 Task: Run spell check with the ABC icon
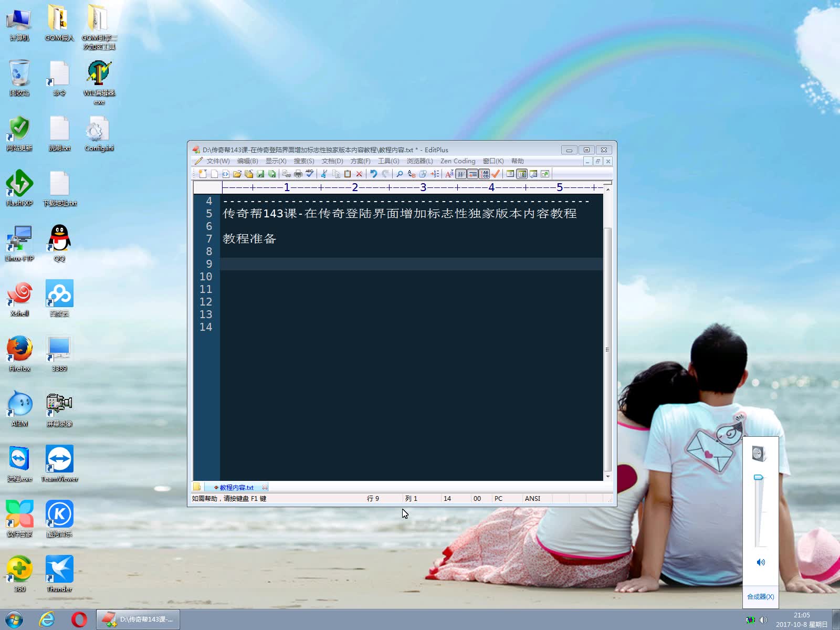pos(310,174)
